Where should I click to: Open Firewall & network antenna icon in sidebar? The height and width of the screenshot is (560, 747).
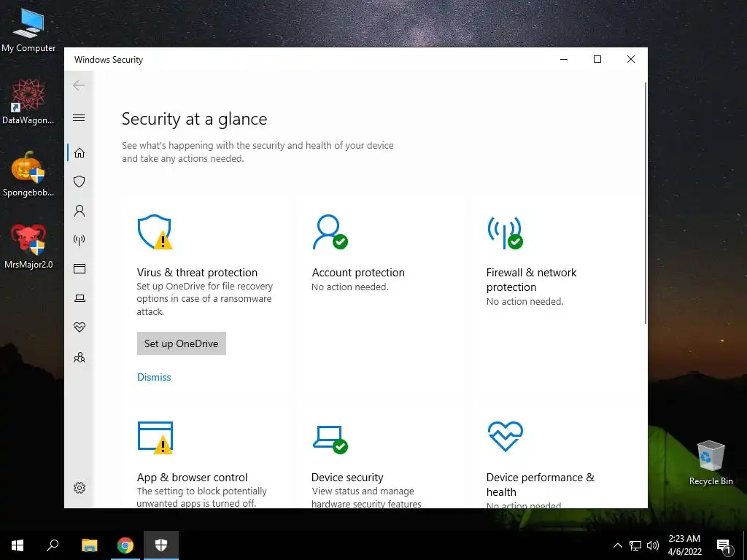(79, 239)
